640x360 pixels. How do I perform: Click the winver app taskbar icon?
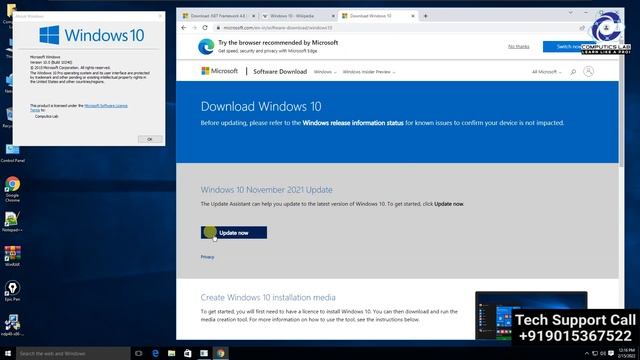pos(204,353)
